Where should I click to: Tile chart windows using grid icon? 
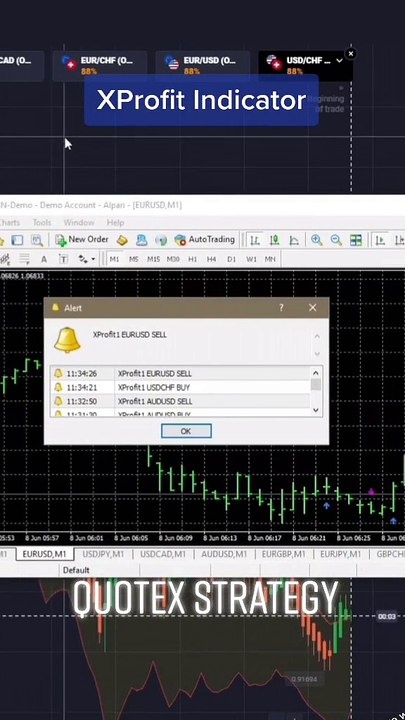coord(356,240)
